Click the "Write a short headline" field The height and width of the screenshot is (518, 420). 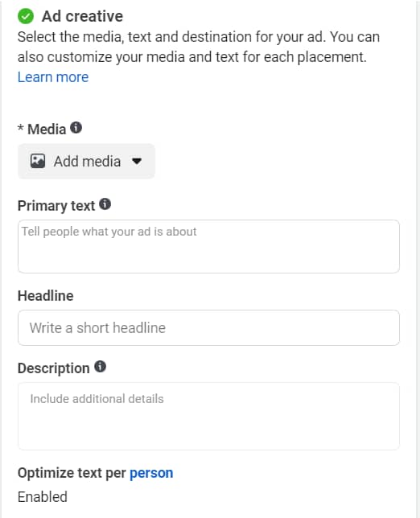208,327
